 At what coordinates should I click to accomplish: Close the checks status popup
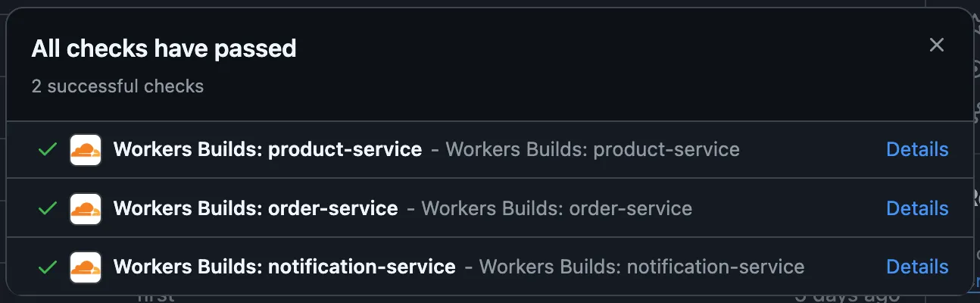tap(937, 45)
